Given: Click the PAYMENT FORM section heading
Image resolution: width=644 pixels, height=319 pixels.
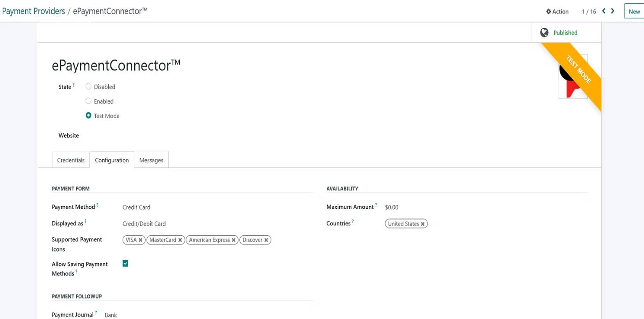Looking at the screenshot, I should (x=71, y=189).
